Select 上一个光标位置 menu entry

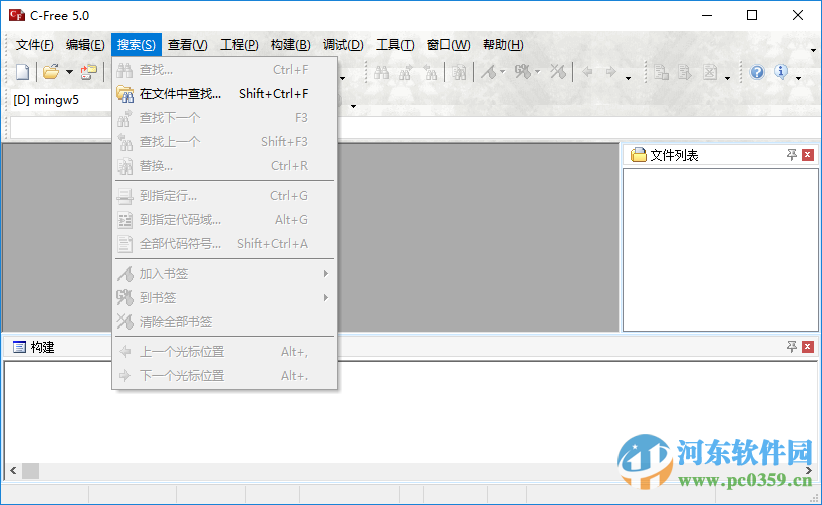[224, 352]
